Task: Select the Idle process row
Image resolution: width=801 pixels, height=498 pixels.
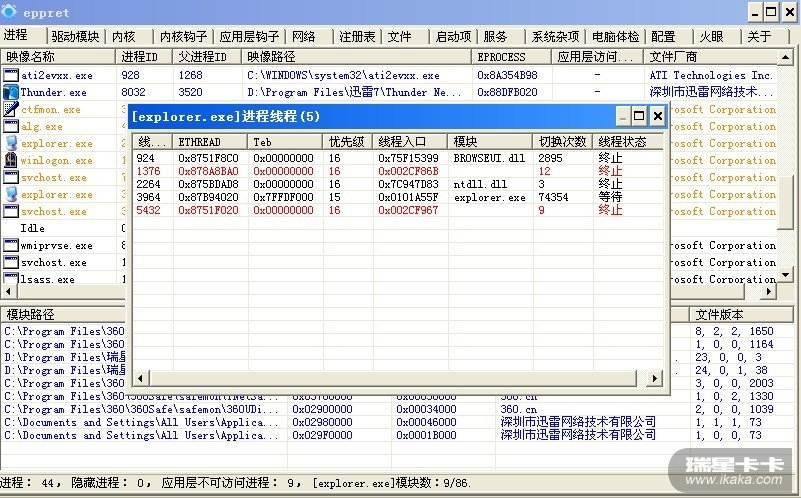Action: click(x=33, y=228)
